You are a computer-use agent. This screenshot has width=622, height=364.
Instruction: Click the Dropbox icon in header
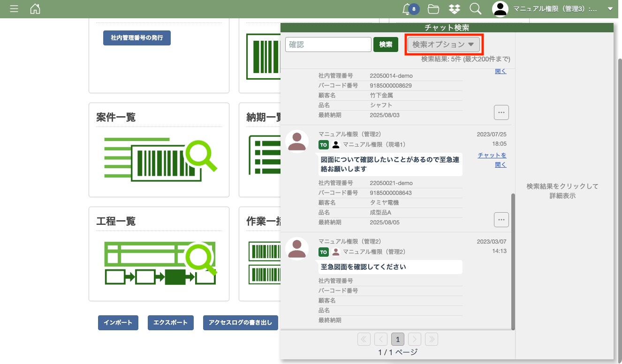point(454,9)
